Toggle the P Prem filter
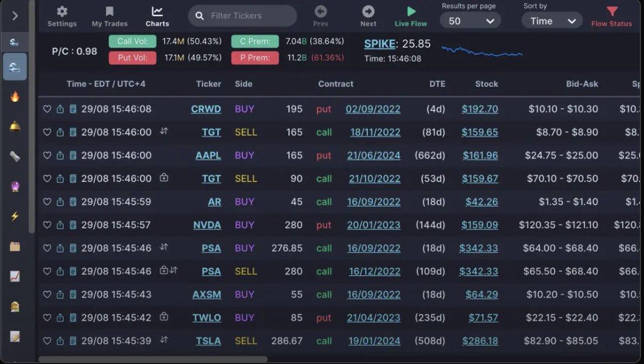This screenshot has width=644, height=364. point(255,57)
